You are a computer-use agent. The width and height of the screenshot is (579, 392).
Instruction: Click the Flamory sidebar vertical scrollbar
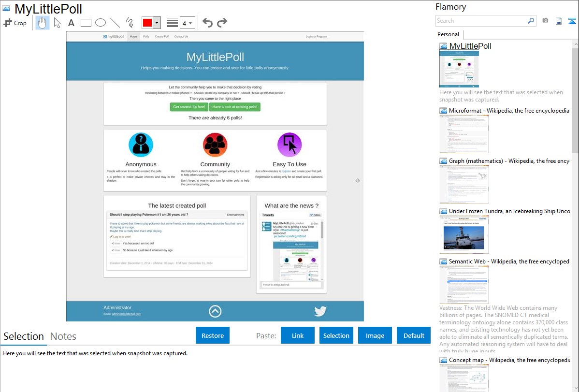pyautogui.click(x=575, y=100)
